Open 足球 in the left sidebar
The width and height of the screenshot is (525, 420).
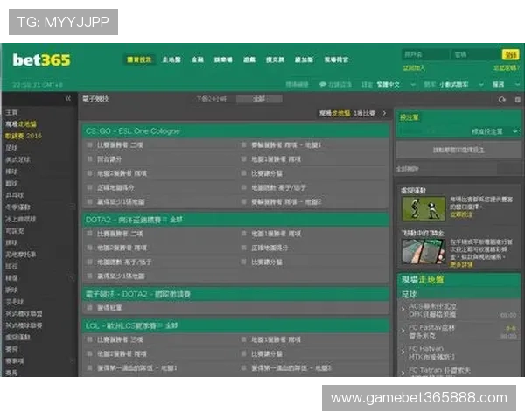[11, 148]
